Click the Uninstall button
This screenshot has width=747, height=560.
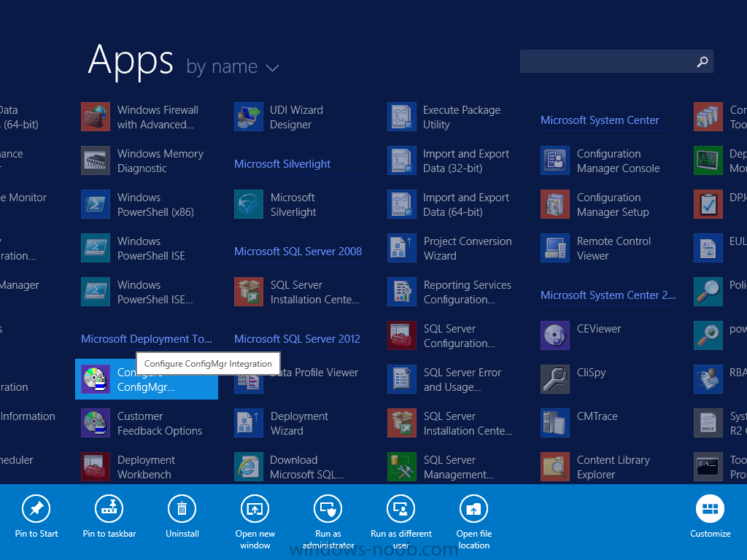pos(182,517)
